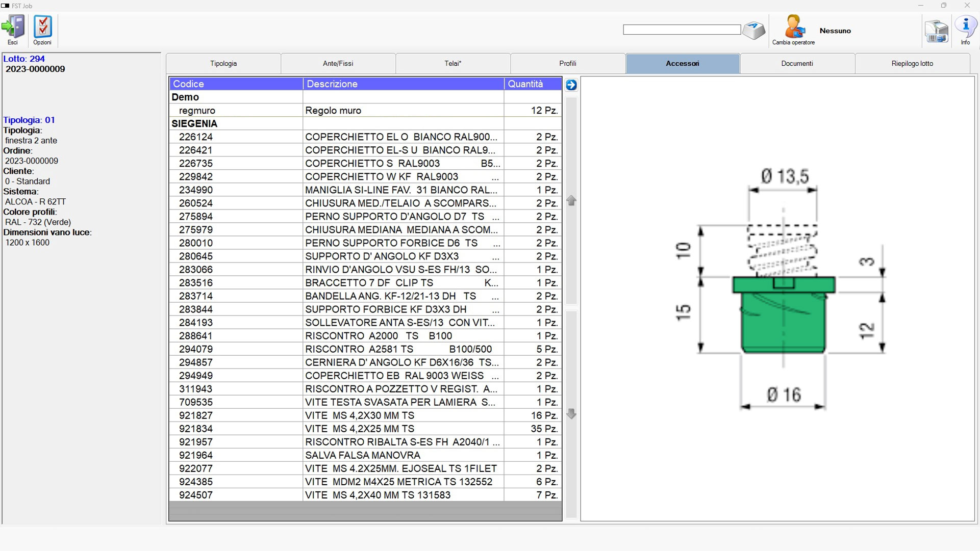The height and width of the screenshot is (551, 980).
Task: Select code 226124 row
Action: pos(365,137)
